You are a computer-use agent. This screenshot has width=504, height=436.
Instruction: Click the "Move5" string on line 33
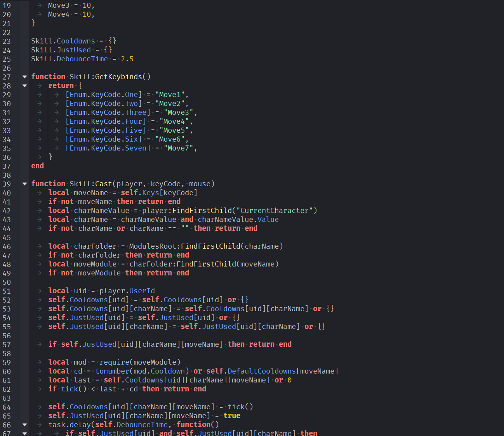(x=174, y=130)
